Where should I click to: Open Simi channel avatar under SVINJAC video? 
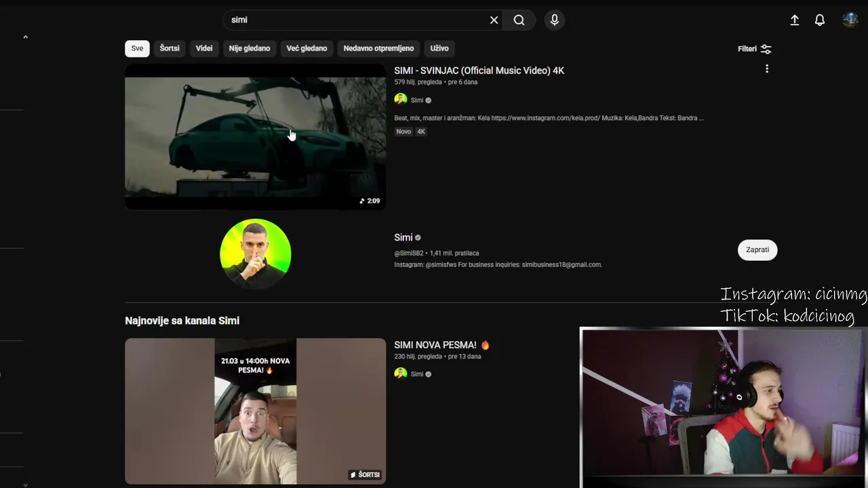coord(401,100)
